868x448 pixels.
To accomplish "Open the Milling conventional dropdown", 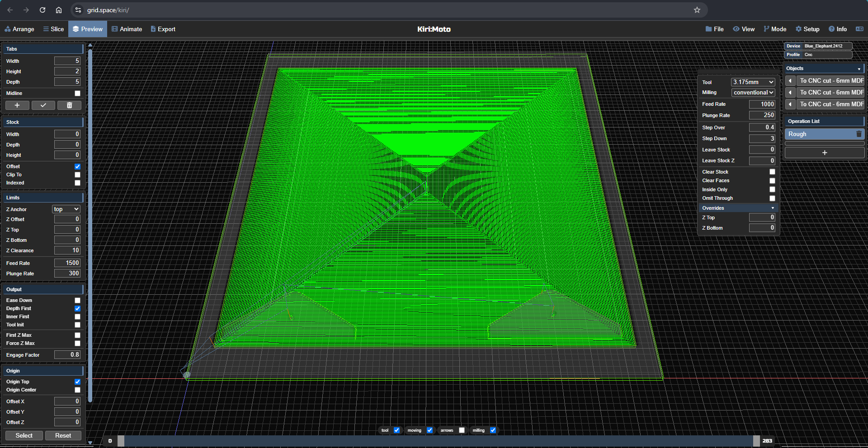I will click(753, 93).
